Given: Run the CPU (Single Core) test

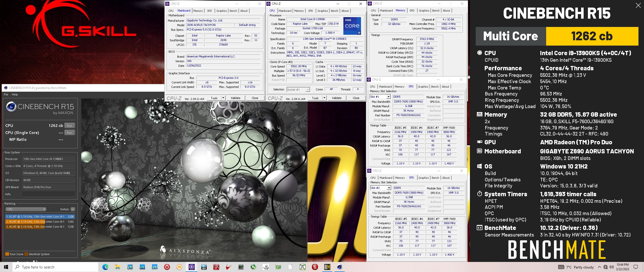Looking at the screenshot, I should click(69, 132).
